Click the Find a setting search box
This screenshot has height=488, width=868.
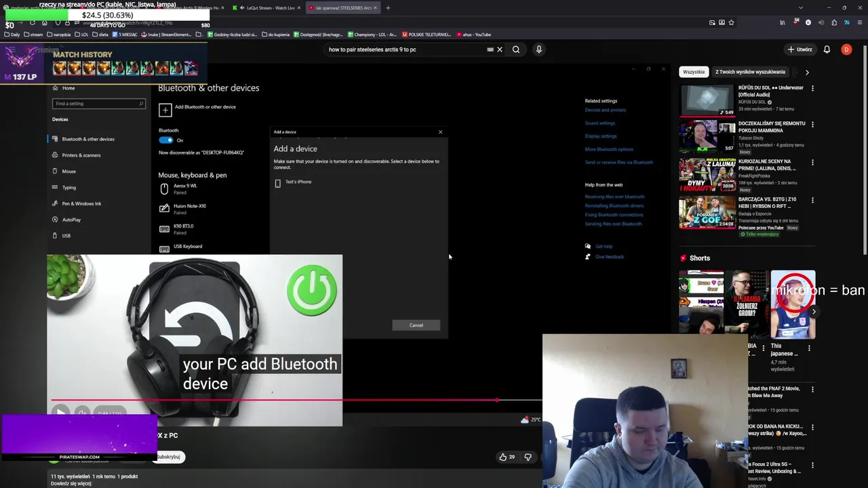point(99,104)
